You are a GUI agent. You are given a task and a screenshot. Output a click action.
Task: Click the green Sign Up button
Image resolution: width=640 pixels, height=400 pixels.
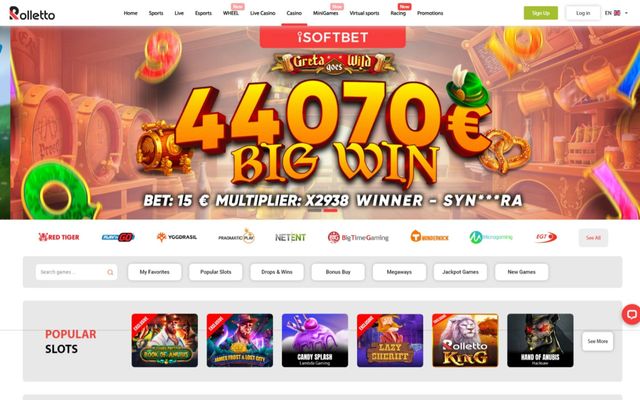pyautogui.click(x=541, y=13)
